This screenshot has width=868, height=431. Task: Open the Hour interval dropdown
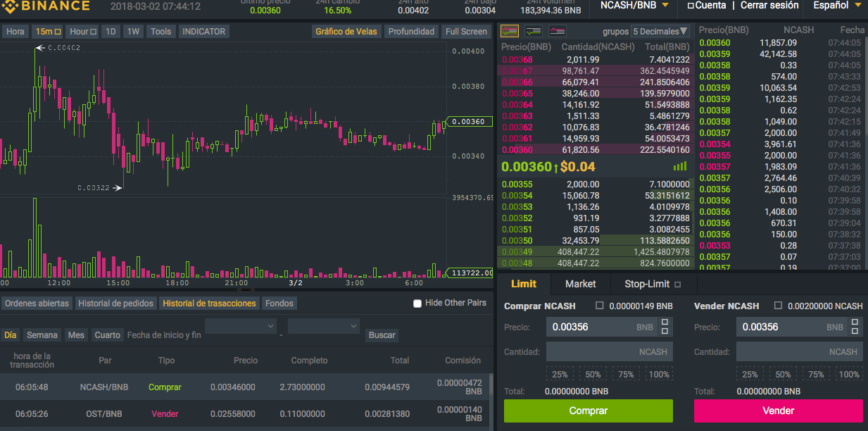pos(83,32)
